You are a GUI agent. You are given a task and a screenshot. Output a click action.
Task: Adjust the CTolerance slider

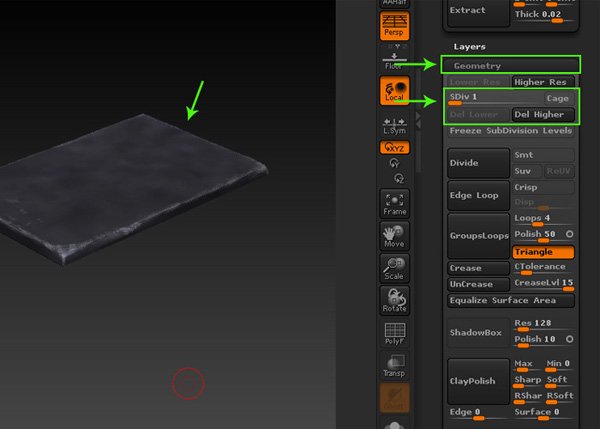click(x=543, y=268)
